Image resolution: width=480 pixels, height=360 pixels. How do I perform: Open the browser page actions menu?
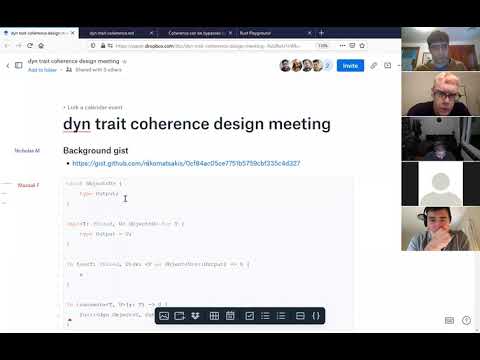point(342,45)
